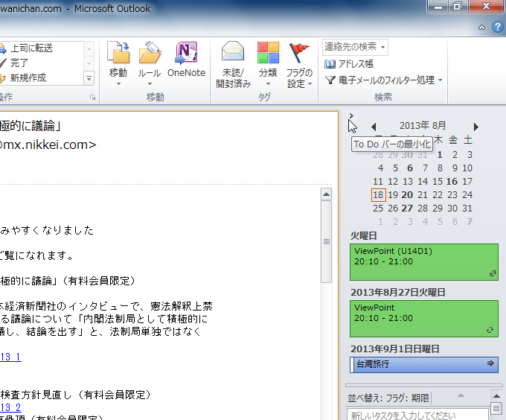Viewport: 506px width, 420px height.
Task: Open 分類 color categories
Action: pos(268,52)
